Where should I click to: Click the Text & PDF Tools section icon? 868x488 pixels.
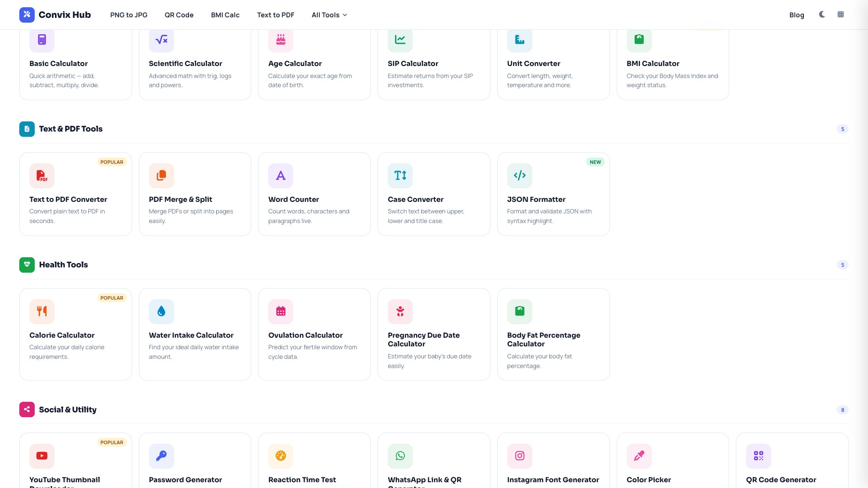tap(27, 129)
